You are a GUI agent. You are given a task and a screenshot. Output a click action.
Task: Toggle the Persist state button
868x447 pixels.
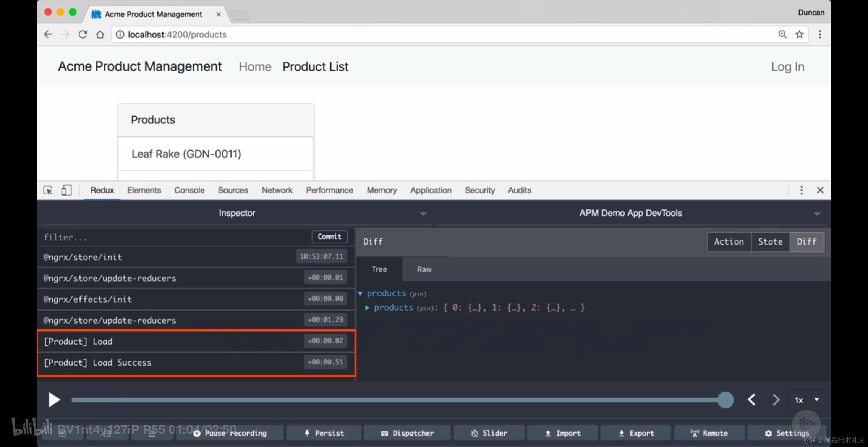(x=324, y=433)
